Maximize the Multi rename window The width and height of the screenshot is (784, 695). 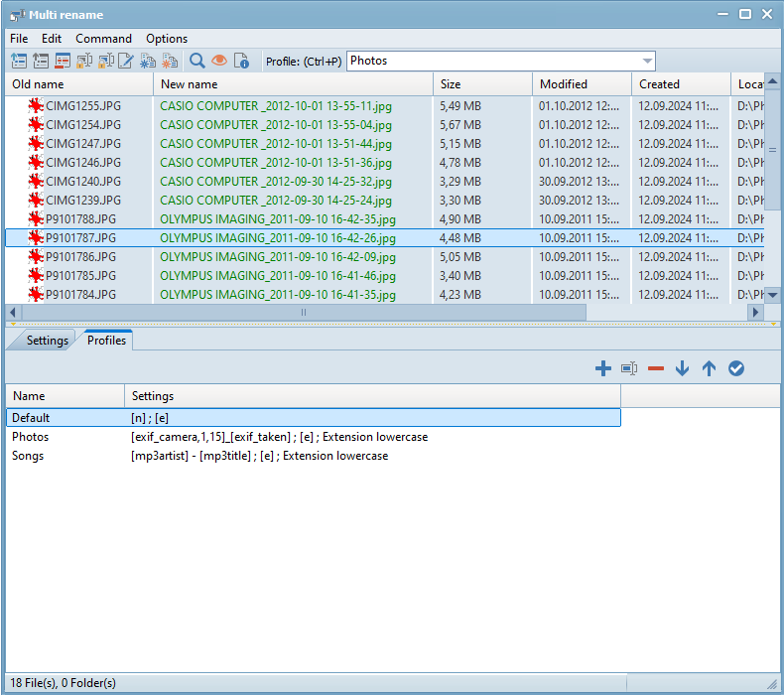[745, 14]
